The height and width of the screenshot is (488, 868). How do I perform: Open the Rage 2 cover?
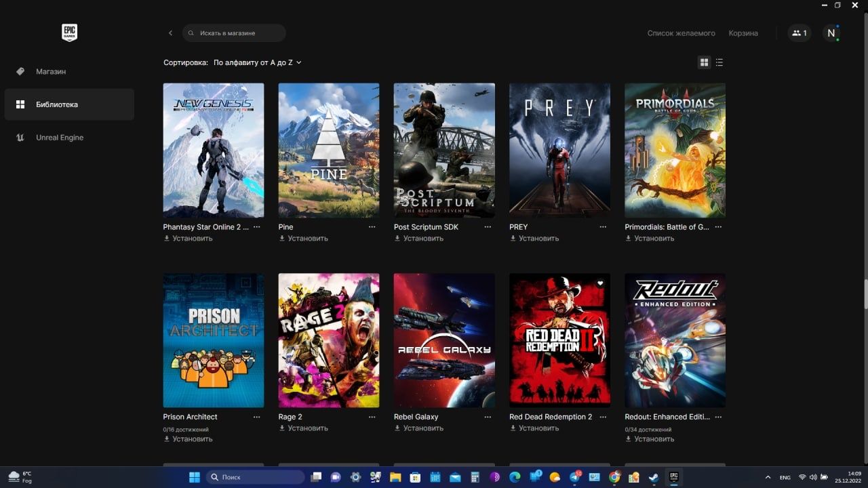pos(329,340)
